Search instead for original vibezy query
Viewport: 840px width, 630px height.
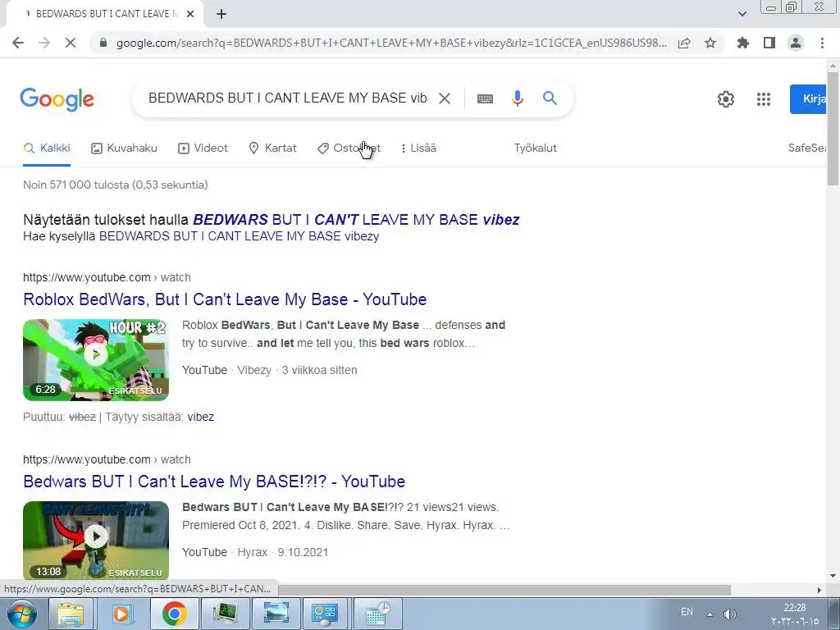(x=239, y=236)
